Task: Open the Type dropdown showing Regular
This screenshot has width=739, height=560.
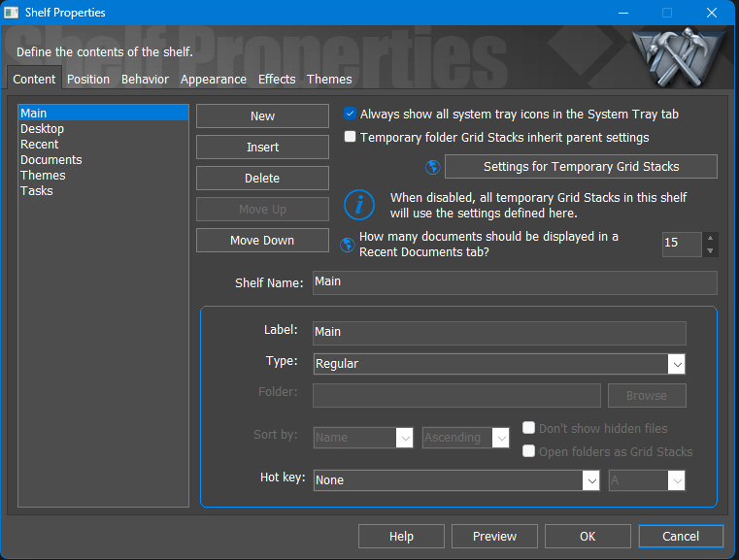Action: pos(499,364)
